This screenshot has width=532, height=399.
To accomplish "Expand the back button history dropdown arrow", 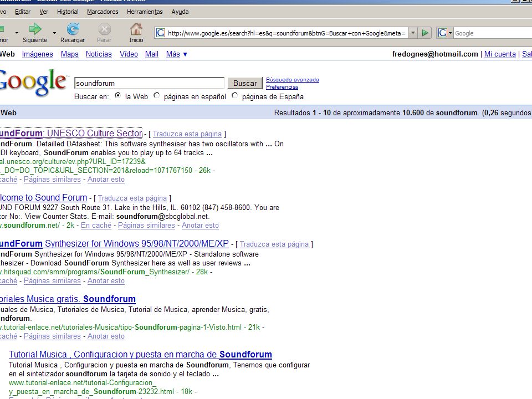I will click(x=17, y=33).
